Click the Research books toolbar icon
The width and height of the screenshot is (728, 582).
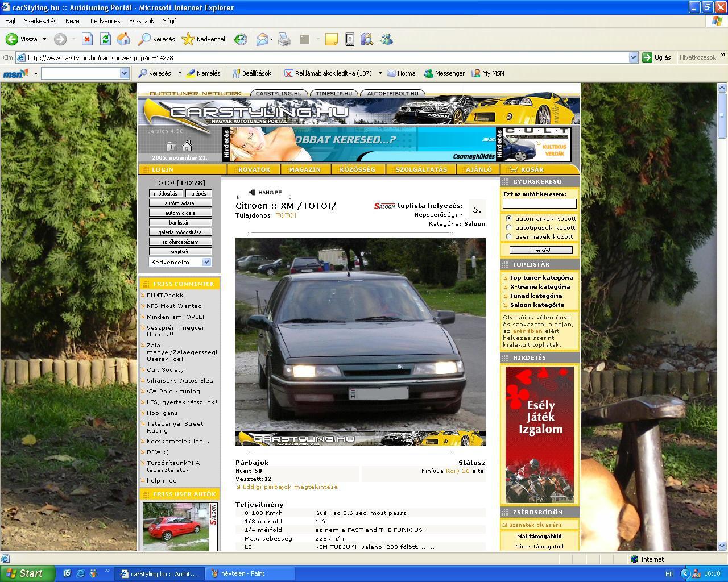click(367, 39)
